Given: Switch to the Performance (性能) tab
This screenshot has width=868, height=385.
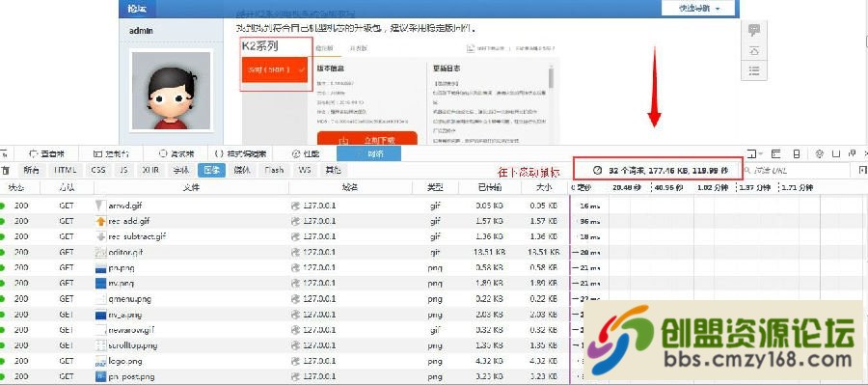Looking at the screenshot, I should [305, 153].
